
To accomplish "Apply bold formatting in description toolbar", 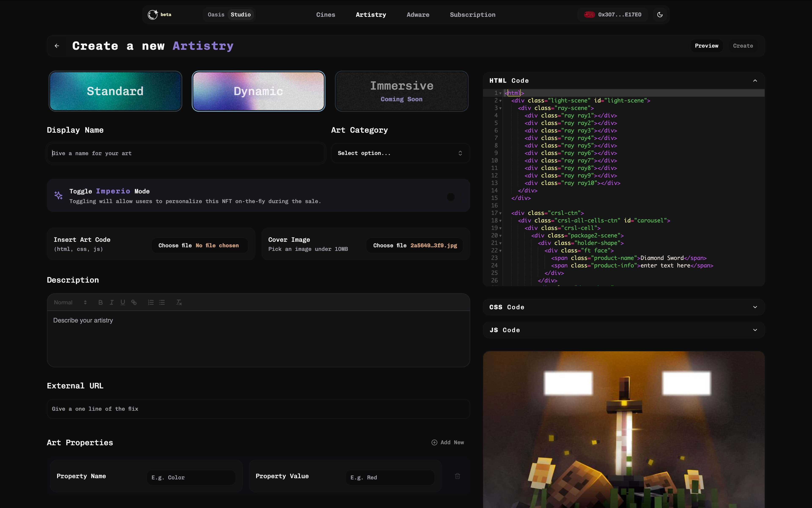I will [x=100, y=302].
